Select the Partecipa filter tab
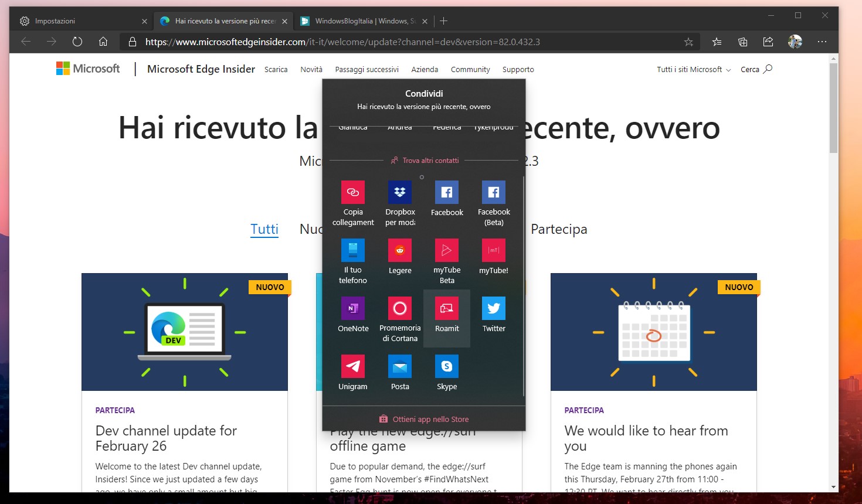Image resolution: width=862 pixels, height=504 pixels. point(559,229)
